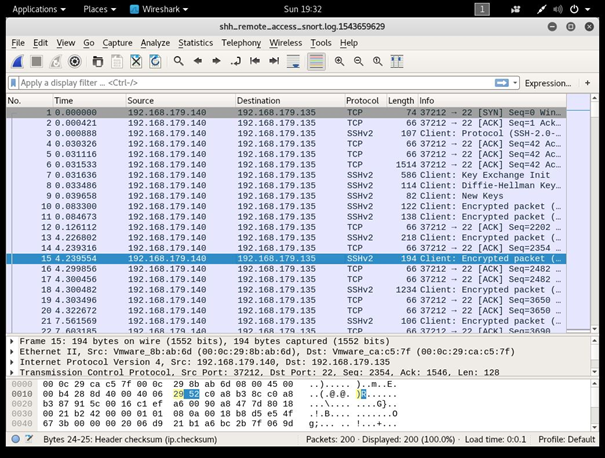This screenshot has width=605, height=458.
Task: Open the File menu
Action: pos(18,43)
